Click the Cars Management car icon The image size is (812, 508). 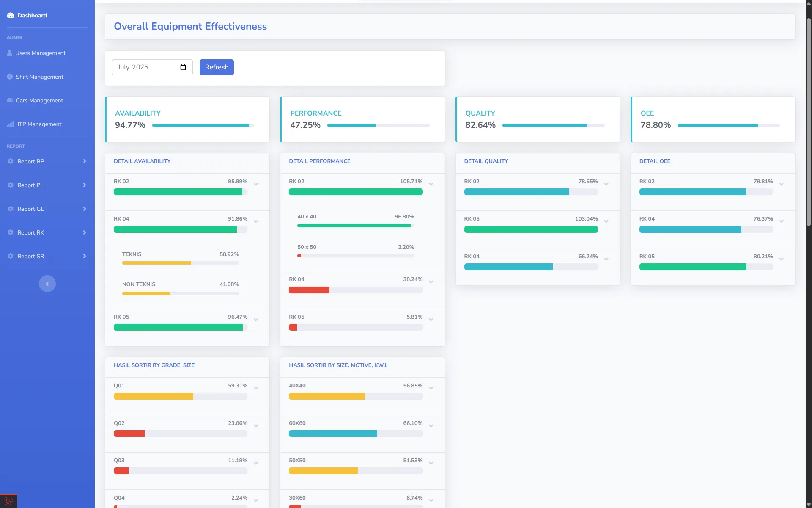(x=10, y=100)
